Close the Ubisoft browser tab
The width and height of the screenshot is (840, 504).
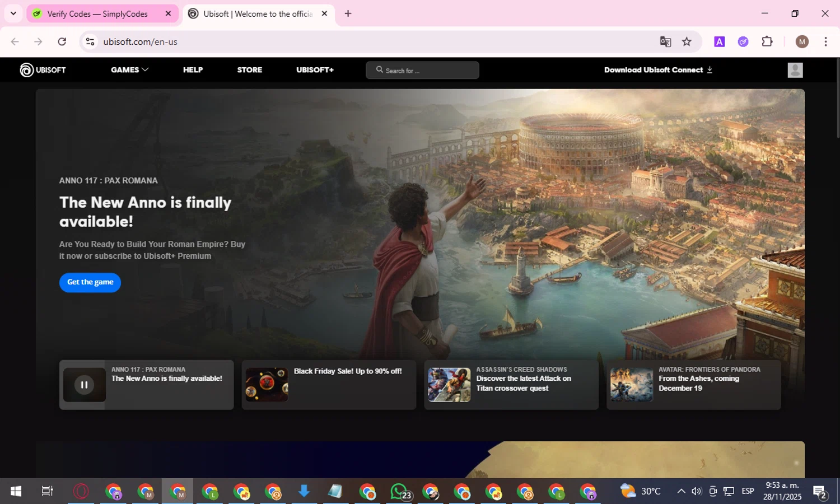324,14
